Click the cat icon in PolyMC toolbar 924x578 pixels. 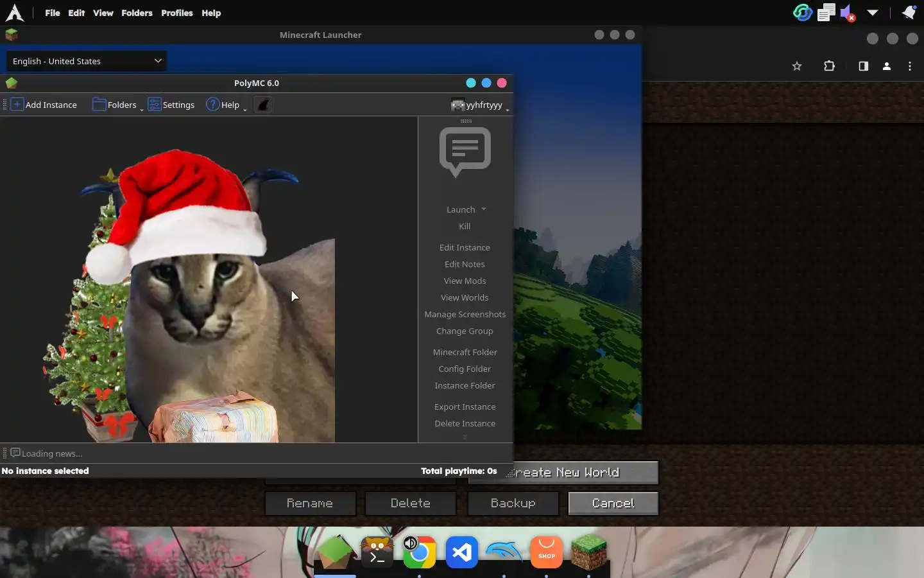264,105
